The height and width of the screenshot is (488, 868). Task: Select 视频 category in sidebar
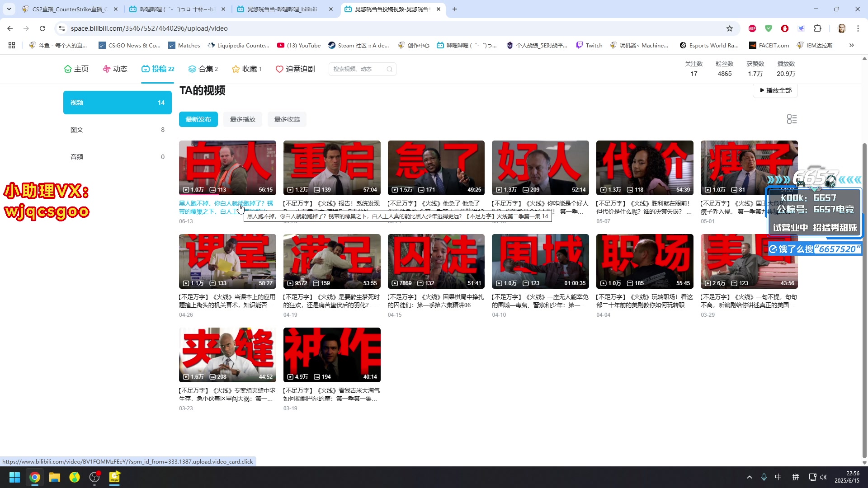point(118,103)
